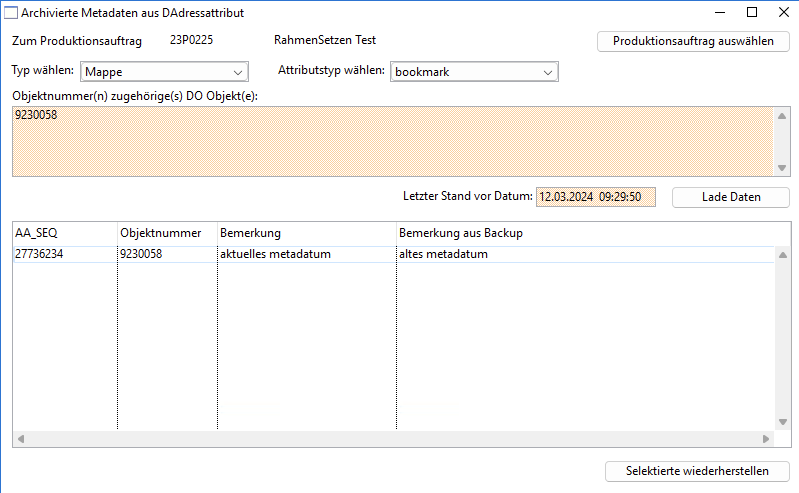
Task: Click the Objektnummer column header in the table
Action: coord(166,233)
